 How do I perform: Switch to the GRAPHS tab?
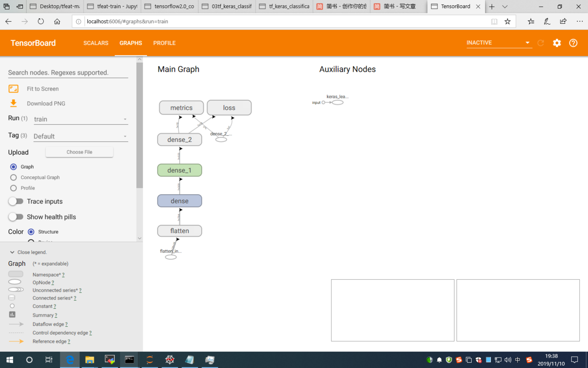click(x=130, y=43)
